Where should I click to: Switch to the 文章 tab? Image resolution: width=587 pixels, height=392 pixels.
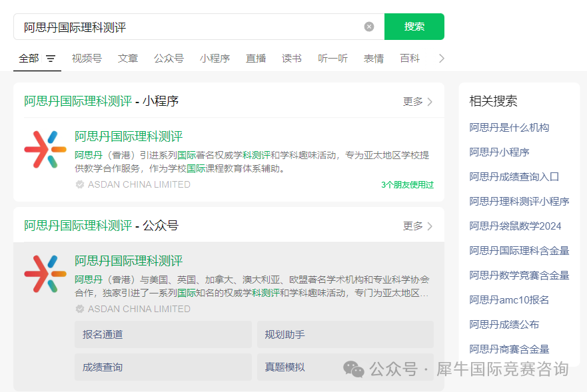click(127, 59)
